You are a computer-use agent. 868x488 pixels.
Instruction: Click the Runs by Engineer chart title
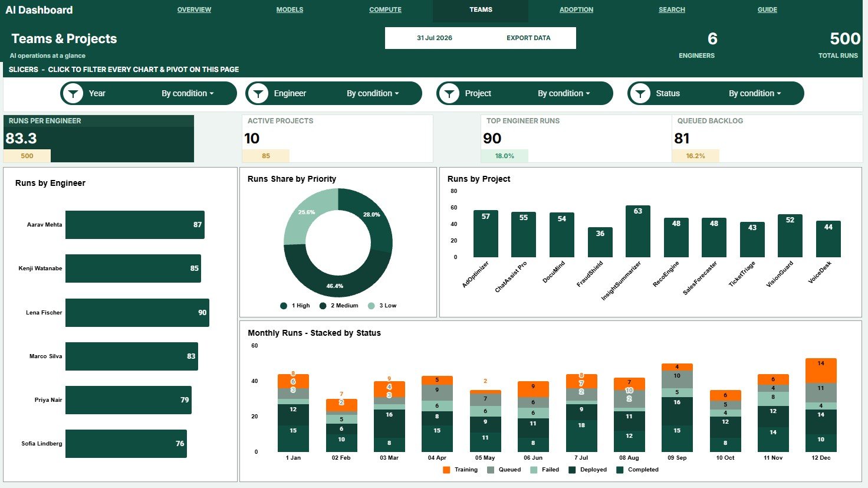coord(50,183)
